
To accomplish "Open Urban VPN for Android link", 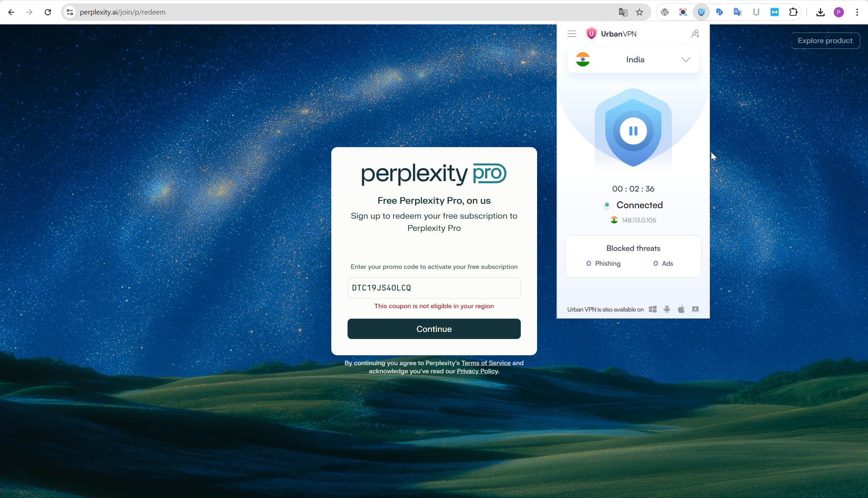I will pos(667,309).
